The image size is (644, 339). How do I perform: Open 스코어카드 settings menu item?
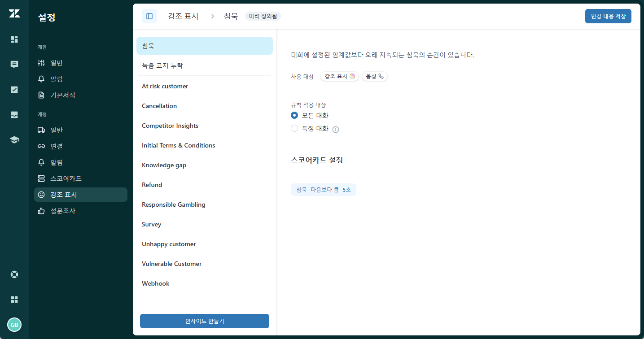point(81,178)
